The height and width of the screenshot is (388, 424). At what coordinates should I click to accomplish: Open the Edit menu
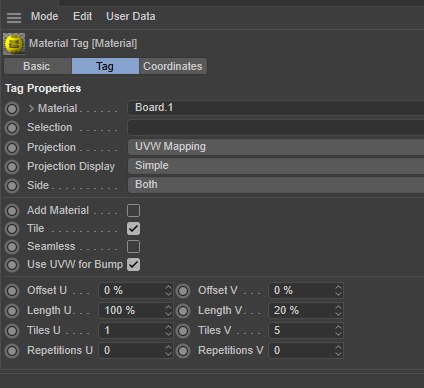tap(82, 16)
